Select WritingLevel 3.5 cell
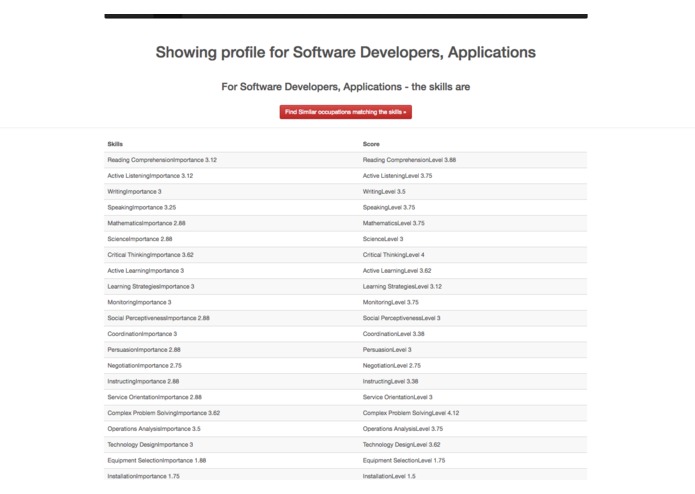The height and width of the screenshot is (494, 695). pos(384,192)
